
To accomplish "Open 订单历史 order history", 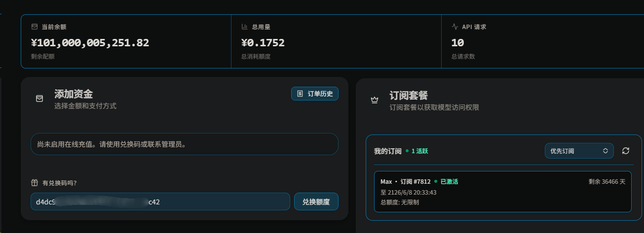I will pos(315,94).
